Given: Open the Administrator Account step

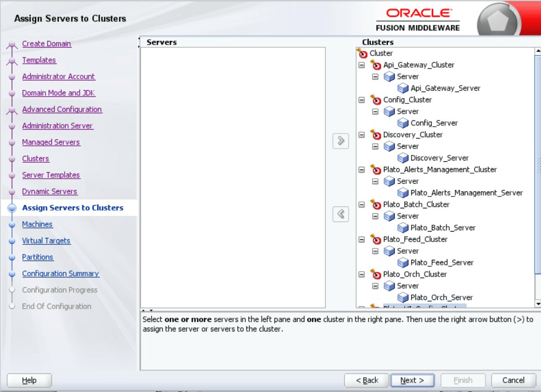Looking at the screenshot, I should coord(59,77).
